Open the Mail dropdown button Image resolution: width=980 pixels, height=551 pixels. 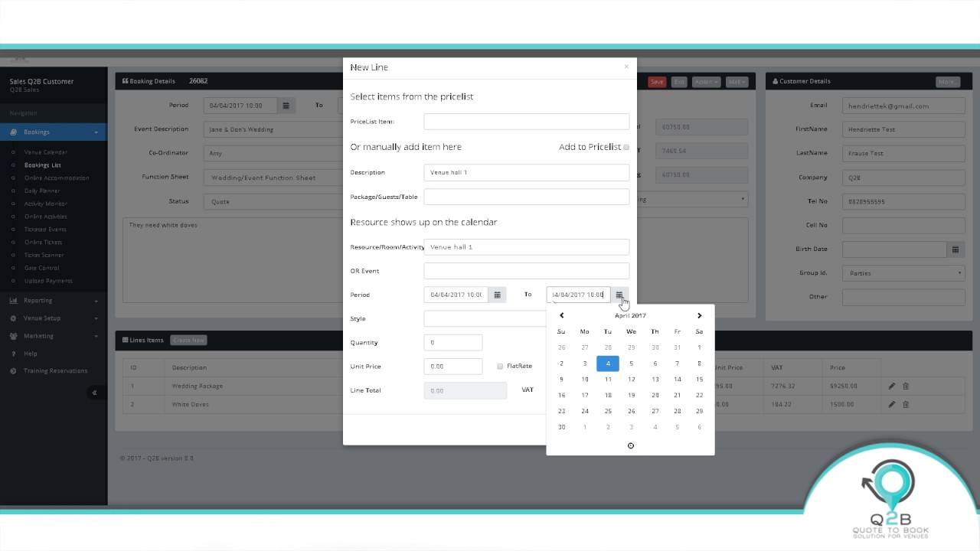(737, 82)
